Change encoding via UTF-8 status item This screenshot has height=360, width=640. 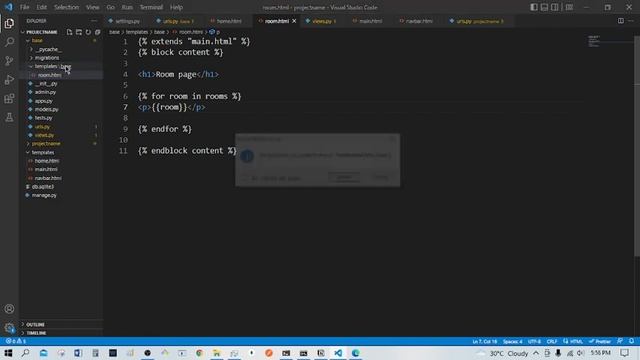[534, 341]
